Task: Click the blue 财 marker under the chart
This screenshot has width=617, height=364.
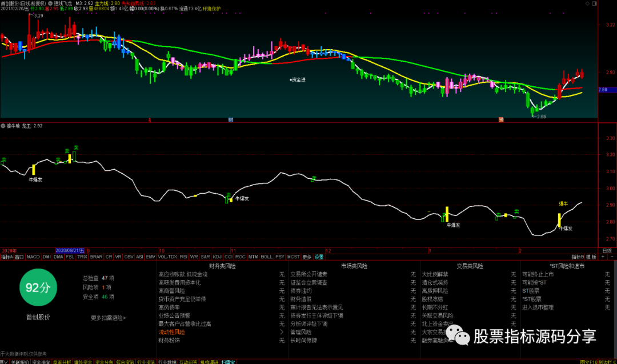Action: (x=231, y=119)
